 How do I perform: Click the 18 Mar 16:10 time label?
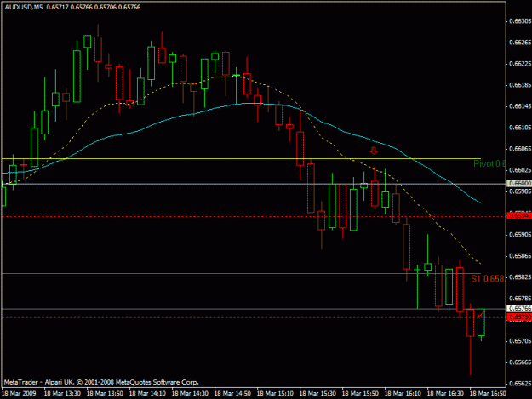point(403,394)
